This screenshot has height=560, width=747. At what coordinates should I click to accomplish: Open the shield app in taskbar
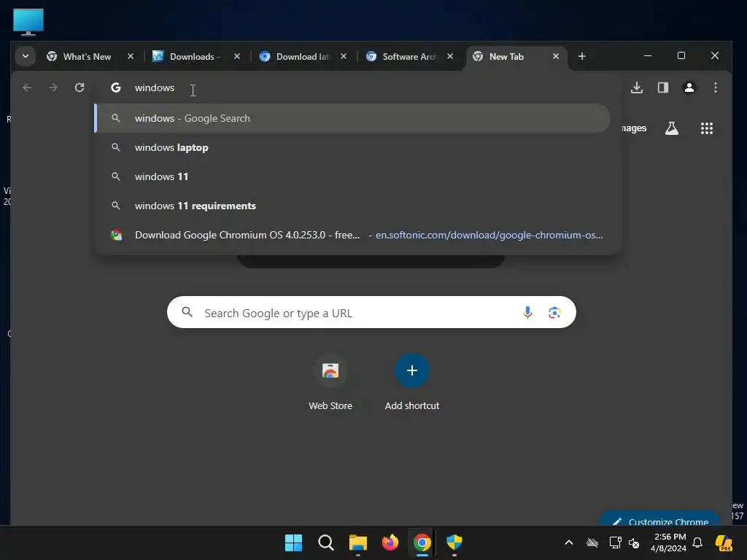[x=454, y=542]
